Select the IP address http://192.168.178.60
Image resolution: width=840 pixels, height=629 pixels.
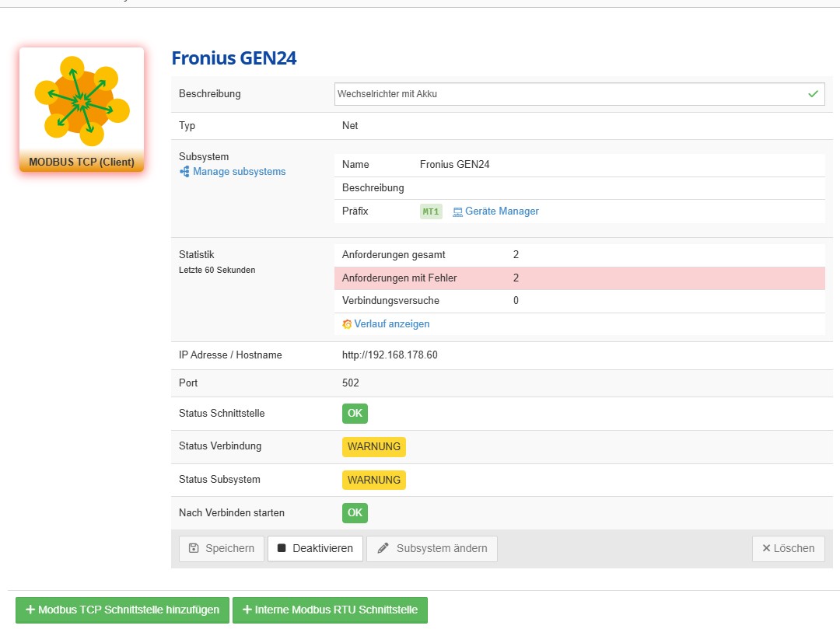click(390, 355)
